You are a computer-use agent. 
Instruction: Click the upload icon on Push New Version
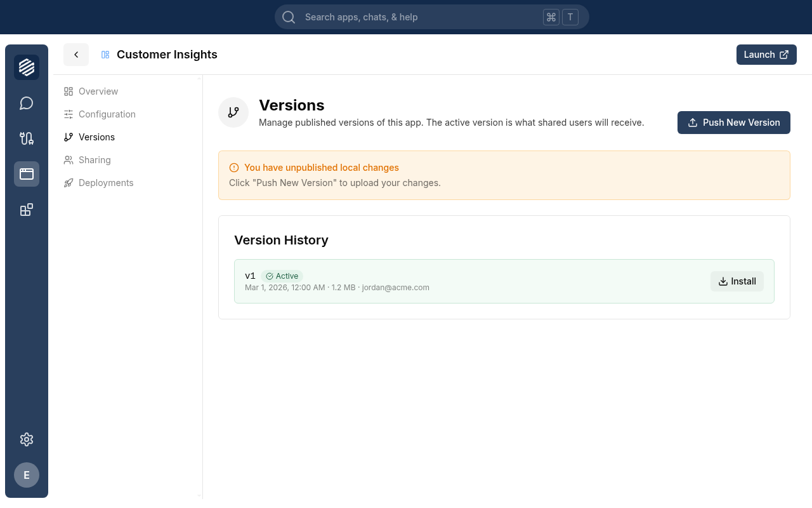[x=693, y=123]
